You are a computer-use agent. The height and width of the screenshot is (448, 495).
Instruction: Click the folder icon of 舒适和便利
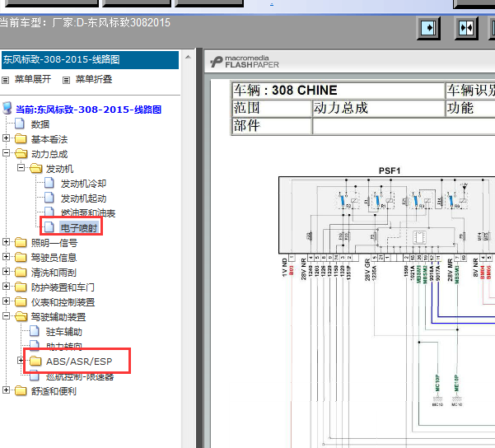pos(21,391)
